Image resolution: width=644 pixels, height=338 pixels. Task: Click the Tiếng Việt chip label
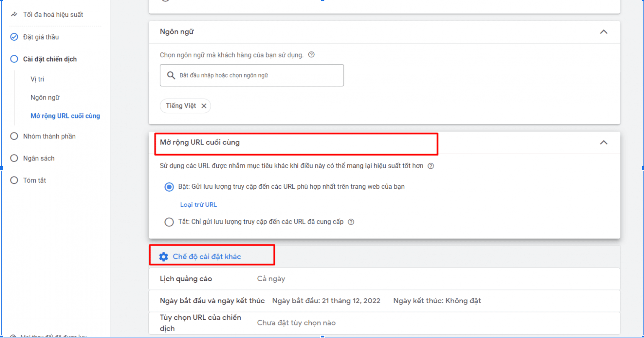pos(181,106)
